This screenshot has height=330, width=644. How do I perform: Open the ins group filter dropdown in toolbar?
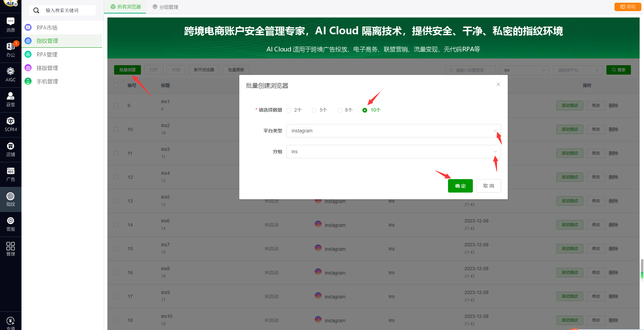[524, 70]
